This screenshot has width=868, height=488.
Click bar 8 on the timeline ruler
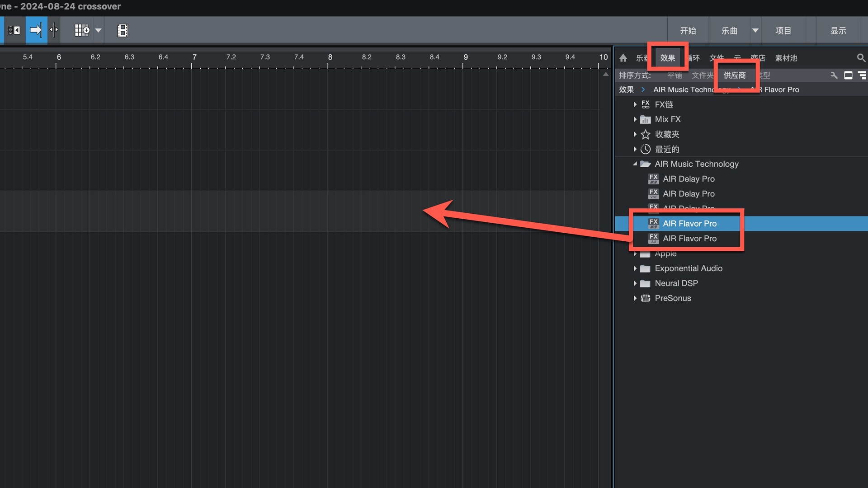click(x=330, y=57)
